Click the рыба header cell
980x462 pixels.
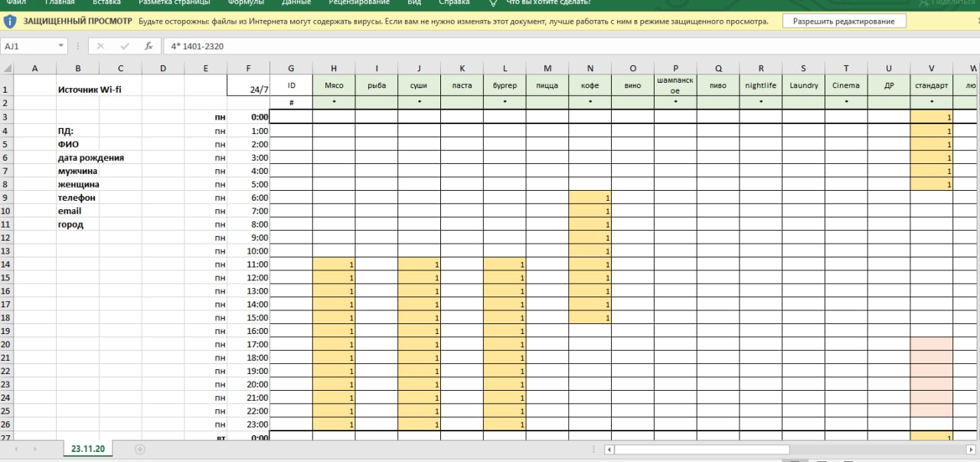pyautogui.click(x=377, y=85)
